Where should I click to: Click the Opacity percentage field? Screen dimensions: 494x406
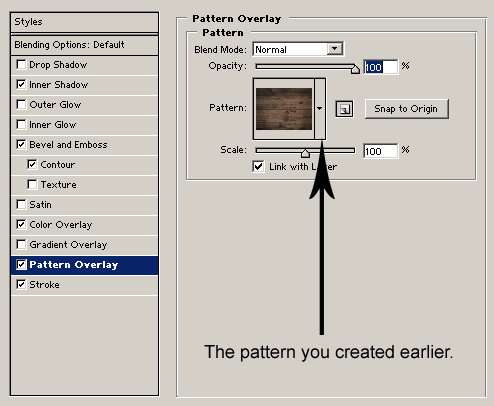(x=380, y=67)
